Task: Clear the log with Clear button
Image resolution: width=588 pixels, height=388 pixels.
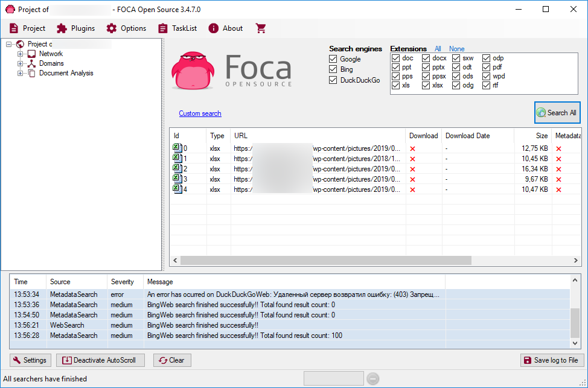Action: coord(172,360)
